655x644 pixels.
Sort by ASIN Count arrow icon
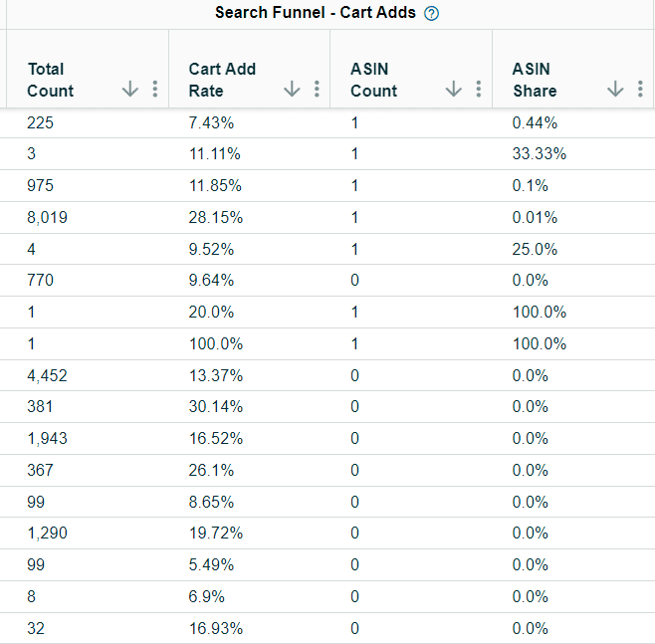point(454,90)
